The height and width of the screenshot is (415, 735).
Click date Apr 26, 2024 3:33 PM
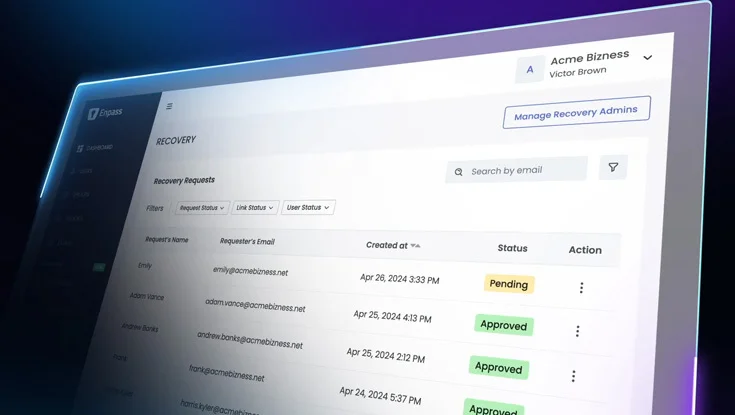(399, 279)
